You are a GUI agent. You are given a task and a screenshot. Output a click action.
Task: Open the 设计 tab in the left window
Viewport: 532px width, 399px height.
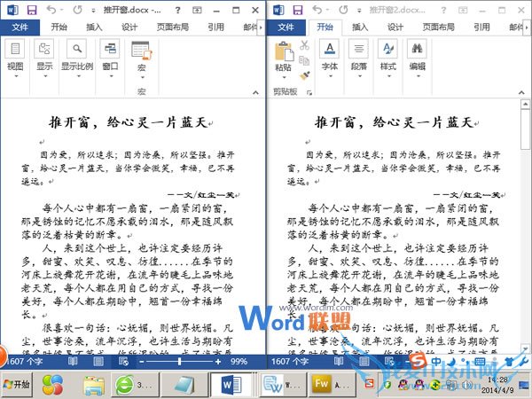129,27
